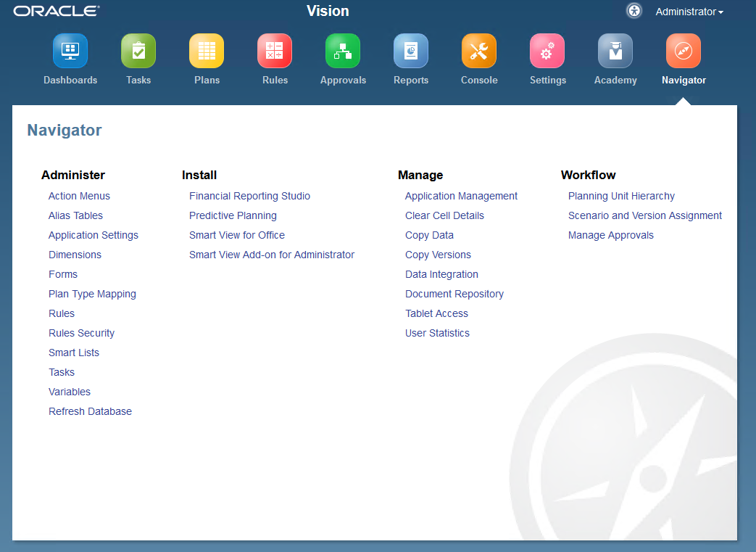Open Rules link under Administer

pyautogui.click(x=61, y=313)
